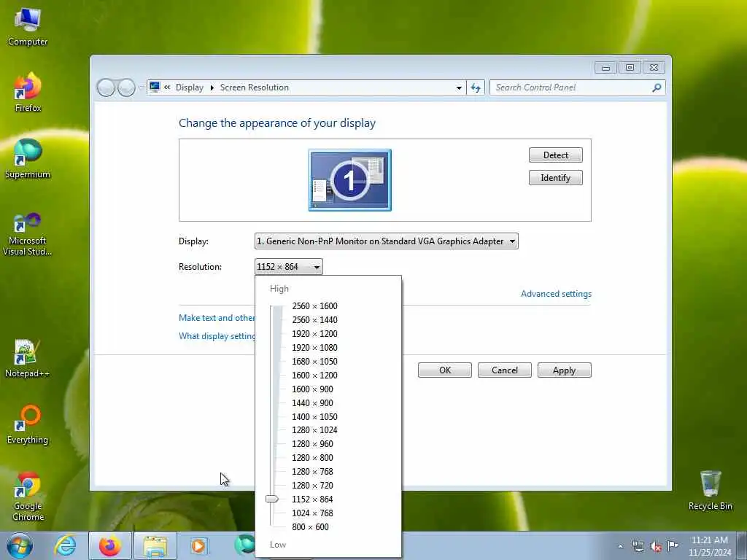747x560 pixels.
Task: Show hidden tray icons arrow
Action: (620, 546)
